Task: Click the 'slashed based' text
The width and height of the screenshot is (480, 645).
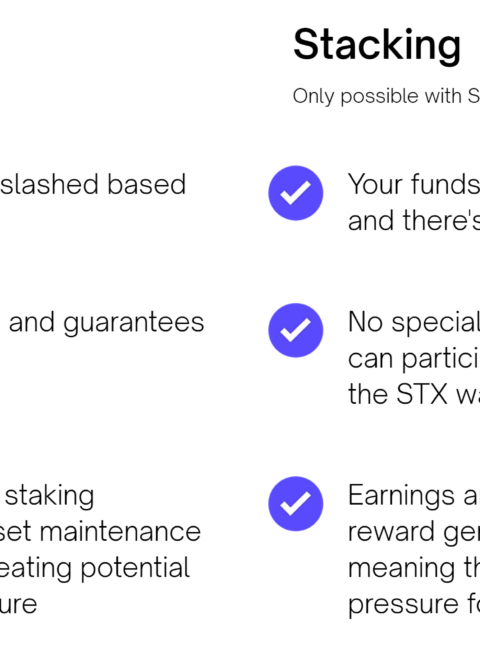Action: point(93,184)
